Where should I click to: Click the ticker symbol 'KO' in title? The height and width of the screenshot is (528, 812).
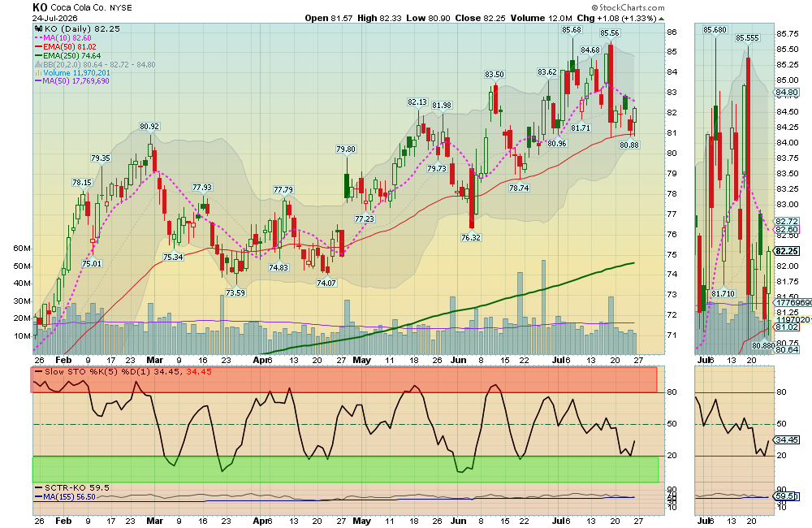40,7
